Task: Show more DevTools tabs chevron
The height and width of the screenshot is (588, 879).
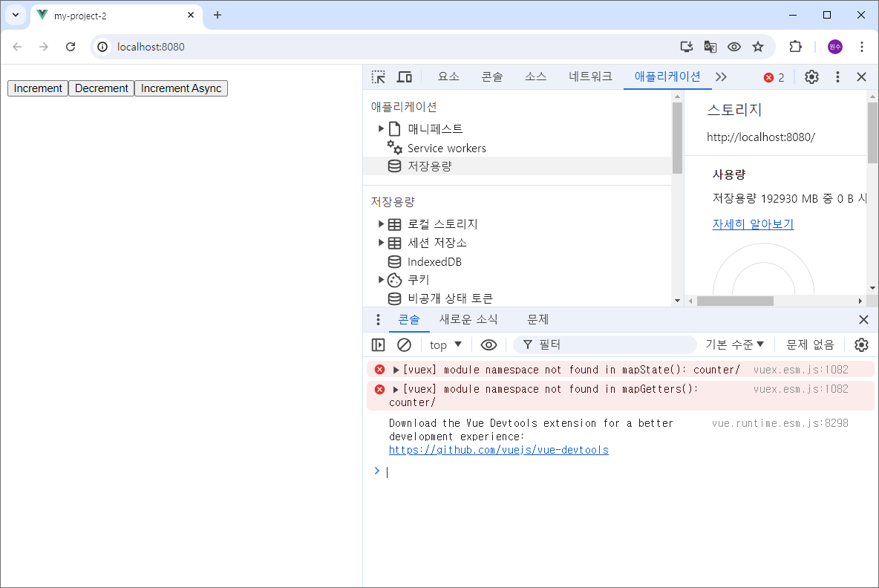Action: pyautogui.click(x=722, y=76)
